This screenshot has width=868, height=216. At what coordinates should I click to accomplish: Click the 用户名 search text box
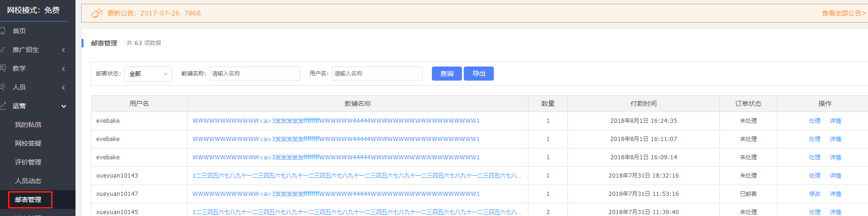coord(377,74)
